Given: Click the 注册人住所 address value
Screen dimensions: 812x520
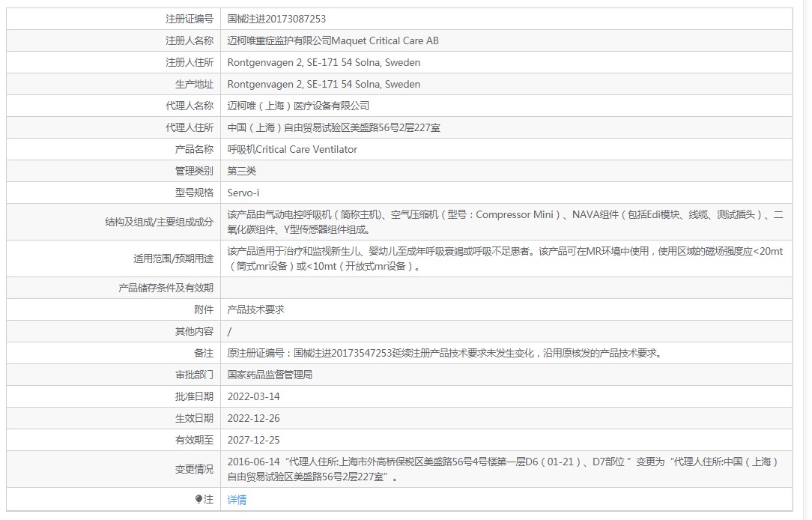Looking at the screenshot, I should pos(324,63).
